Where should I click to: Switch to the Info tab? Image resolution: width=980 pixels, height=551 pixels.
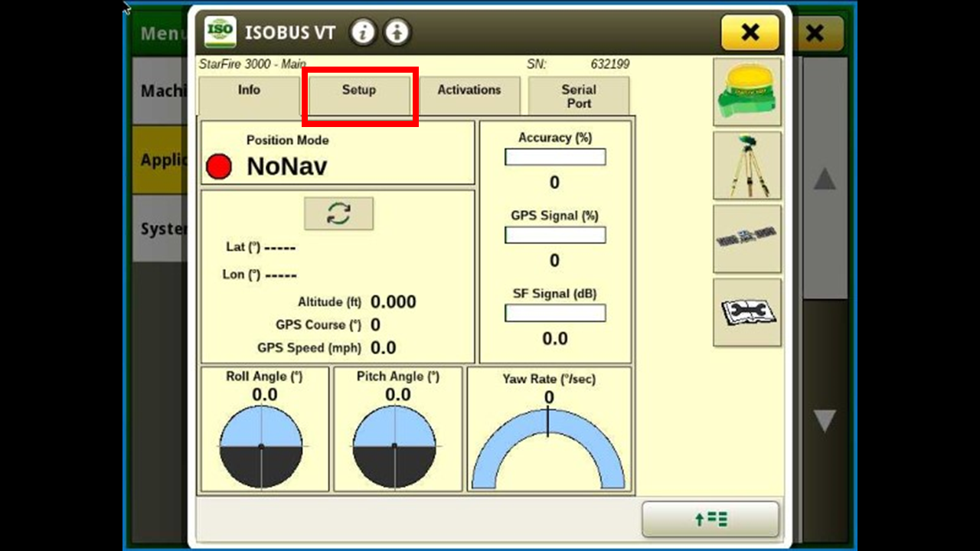coord(249,96)
